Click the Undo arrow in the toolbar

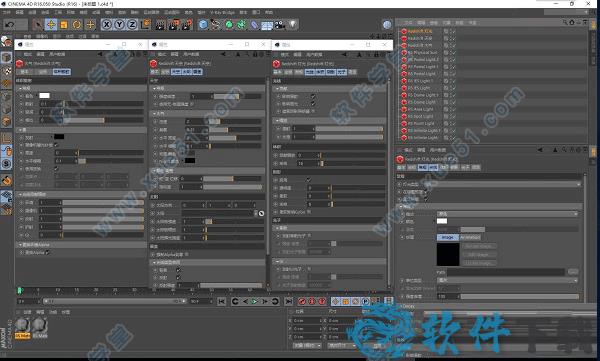point(10,25)
